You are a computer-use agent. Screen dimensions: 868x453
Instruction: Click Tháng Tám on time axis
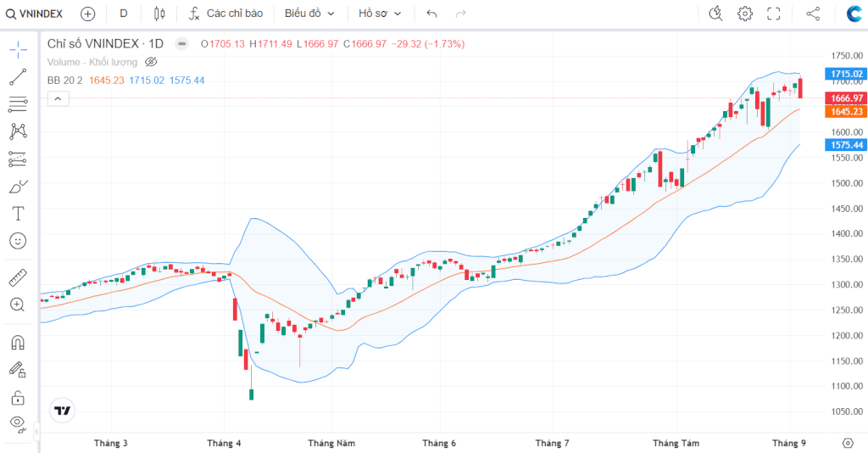click(676, 443)
